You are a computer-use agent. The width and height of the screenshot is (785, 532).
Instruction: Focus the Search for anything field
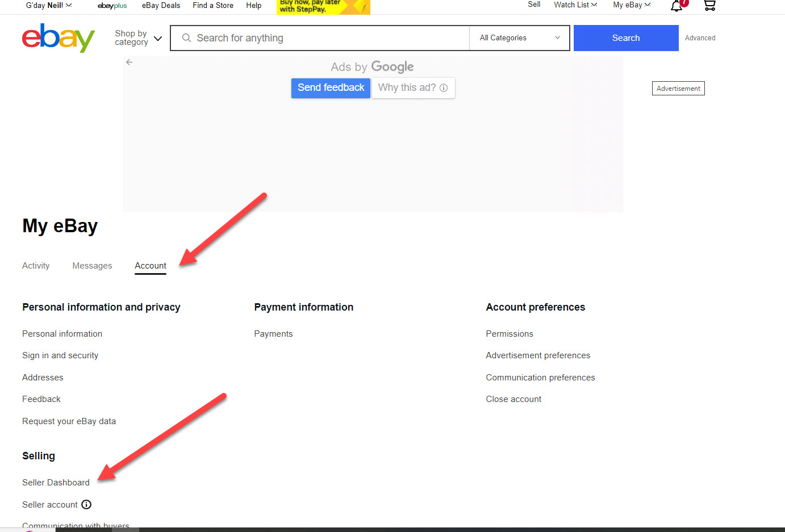coord(320,38)
